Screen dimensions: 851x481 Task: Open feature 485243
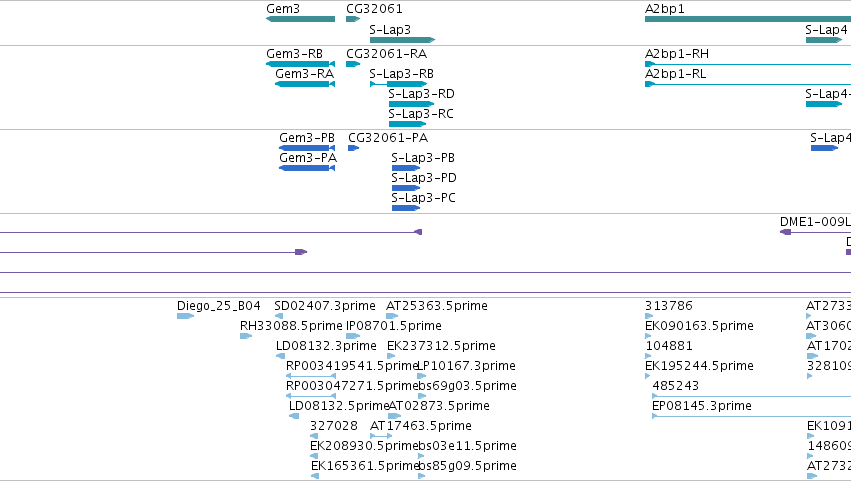tap(676, 386)
